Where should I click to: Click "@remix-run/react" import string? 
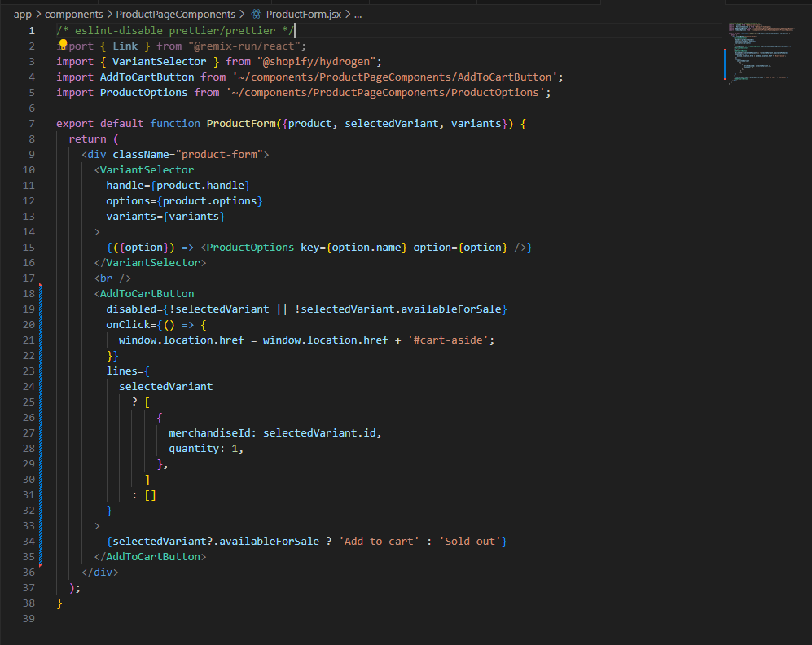pyautogui.click(x=244, y=46)
